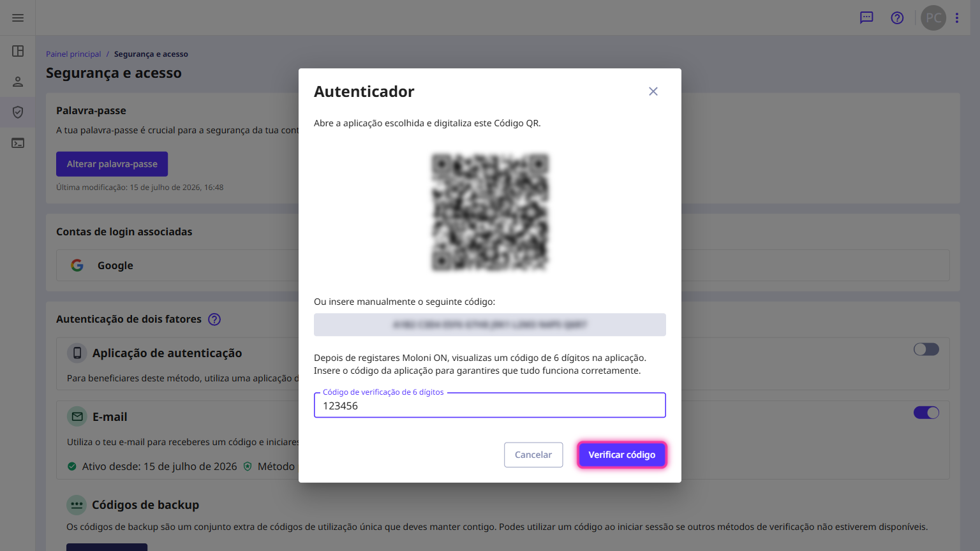
Task: Close the Autenticador dialog
Action: pyautogui.click(x=653, y=91)
